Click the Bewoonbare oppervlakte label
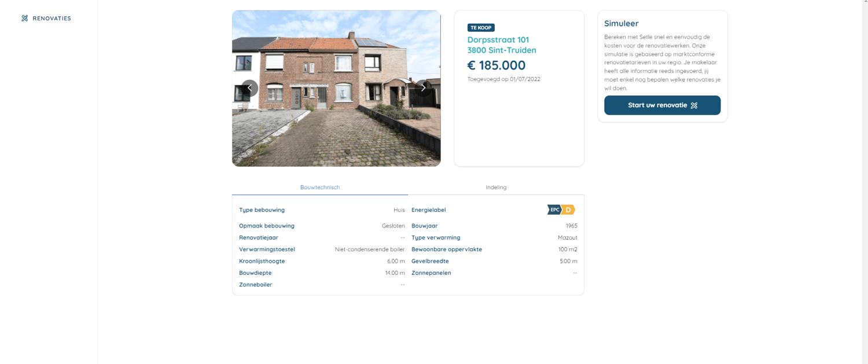The image size is (868, 364). click(446, 249)
